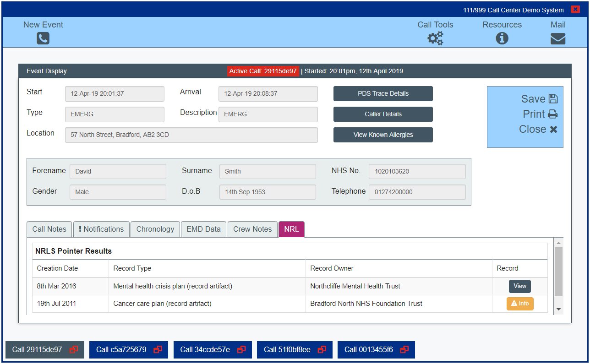Click the Print text label

coord(534,114)
